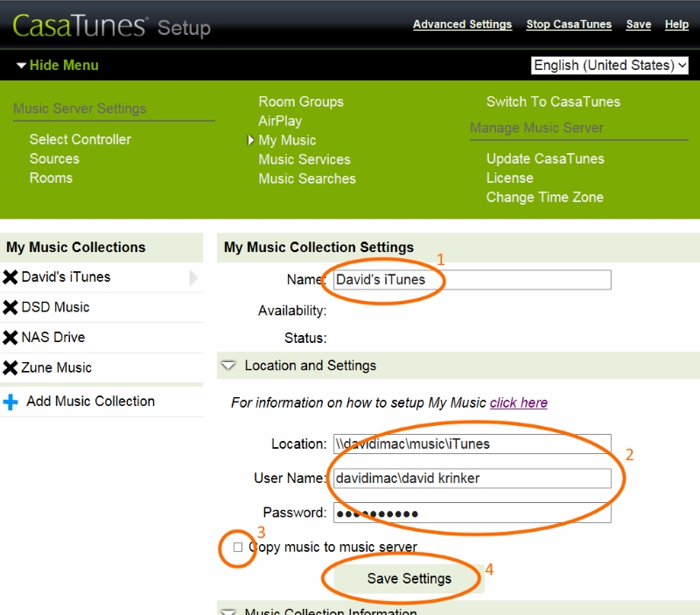
Task: Select My Music menu item
Action: [x=287, y=140]
